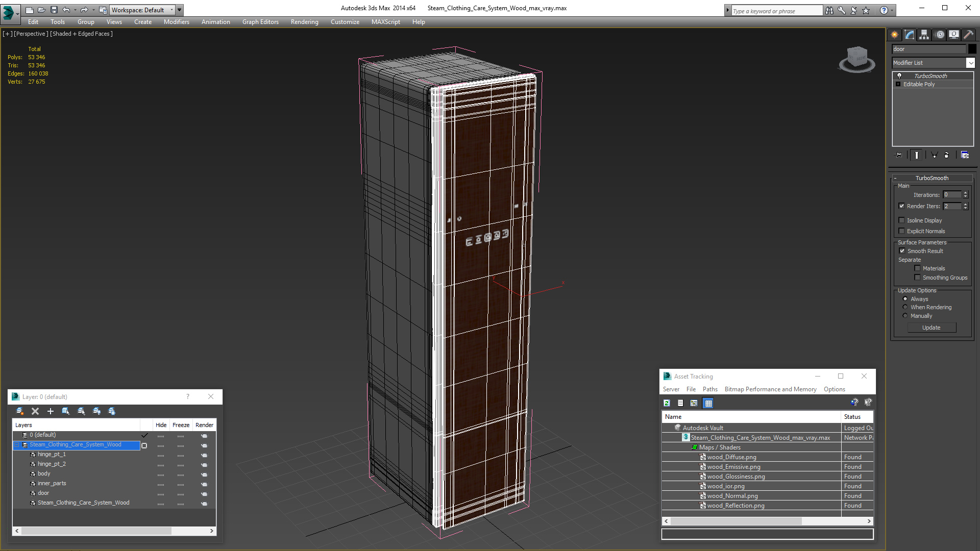The height and width of the screenshot is (551, 980).
Task: Open the Rendering menu
Action: (305, 22)
